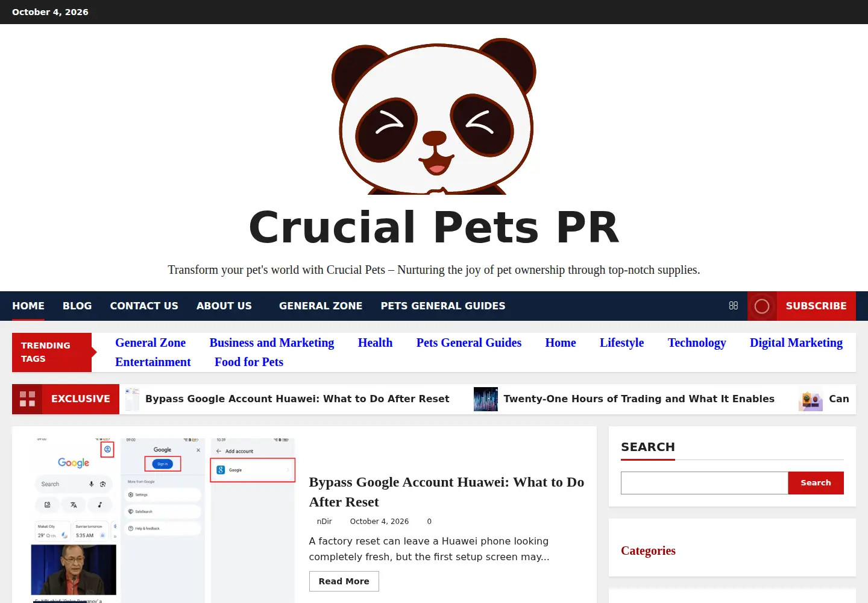Viewport: 868px width, 603px height.
Task: Open the BLOG menu item
Action: click(77, 306)
